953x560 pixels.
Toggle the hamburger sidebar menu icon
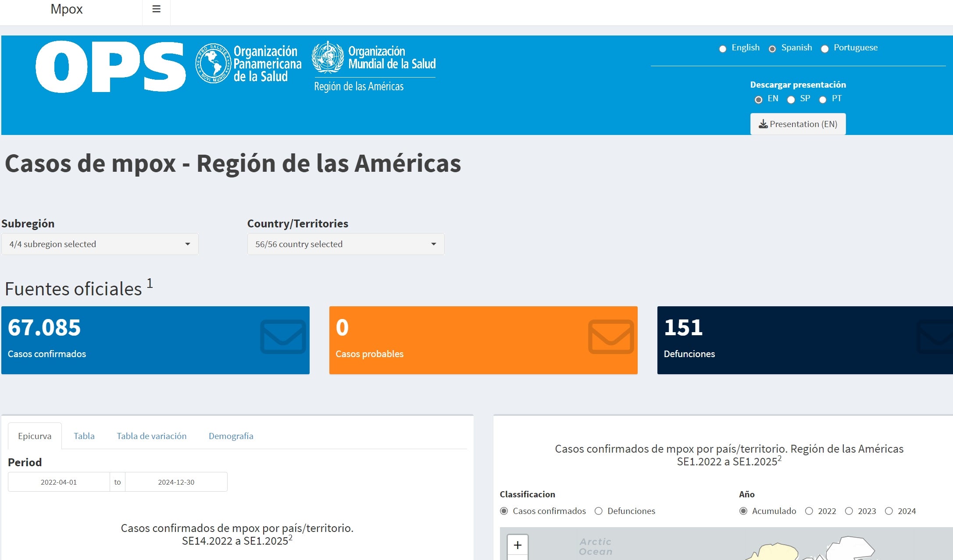point(156,9)
